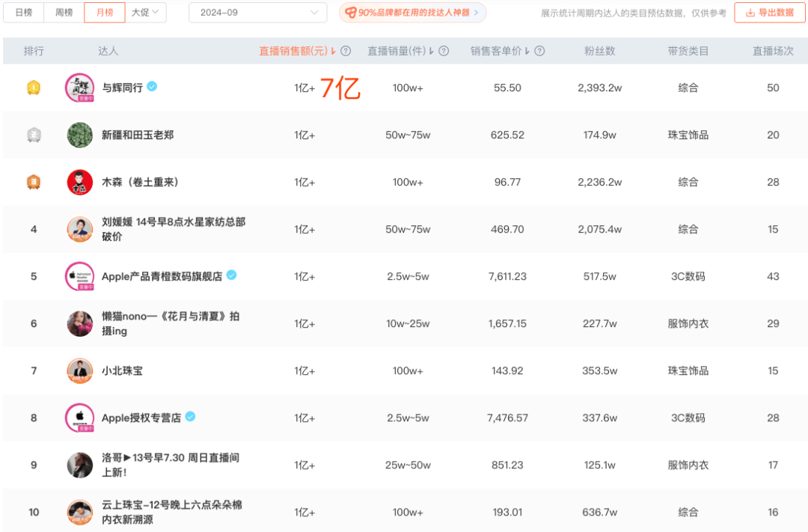808x532 pixels.
Task: Click the 636.7w fans value
Action: tap(600, 512)
